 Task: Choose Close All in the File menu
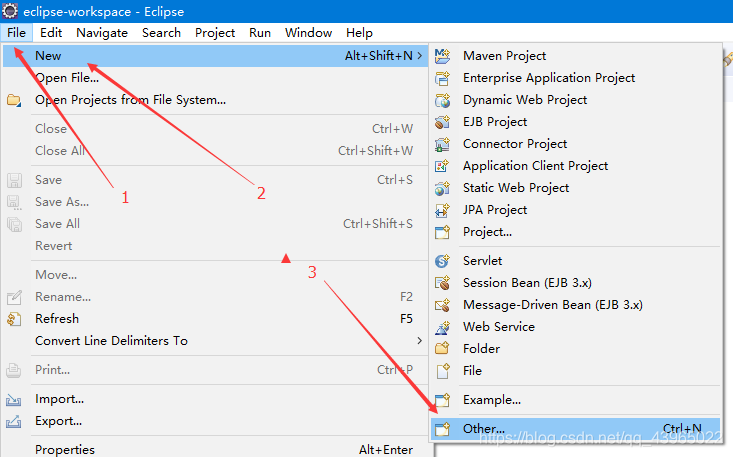60,150
